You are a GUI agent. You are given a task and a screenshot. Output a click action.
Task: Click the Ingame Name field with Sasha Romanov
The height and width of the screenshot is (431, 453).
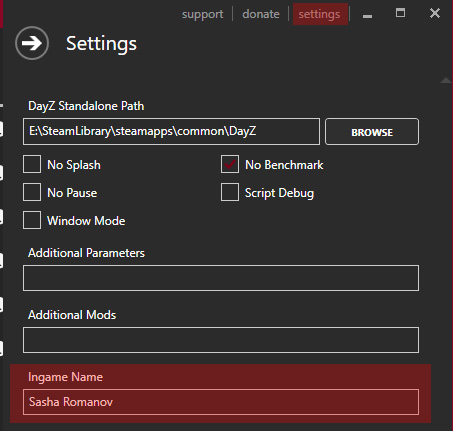pos(221,402)
